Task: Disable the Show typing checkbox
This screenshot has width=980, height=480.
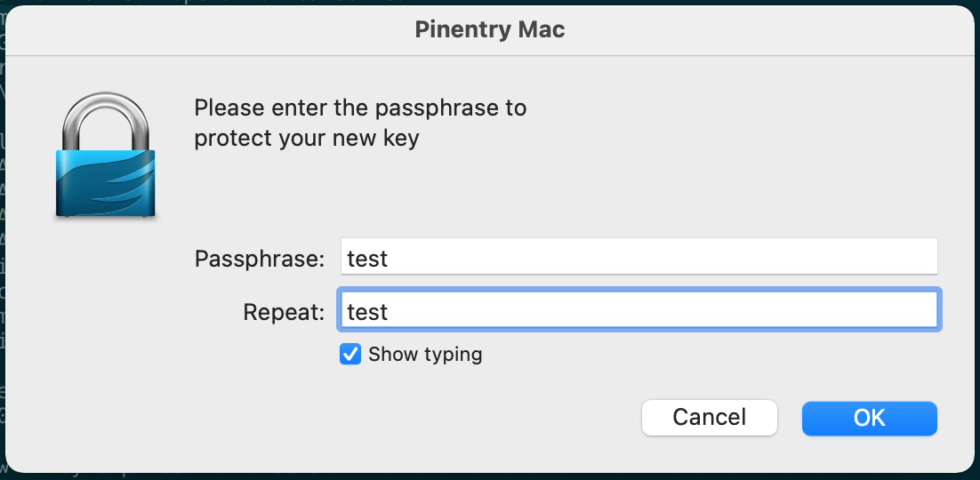Action: pos(350,355)
